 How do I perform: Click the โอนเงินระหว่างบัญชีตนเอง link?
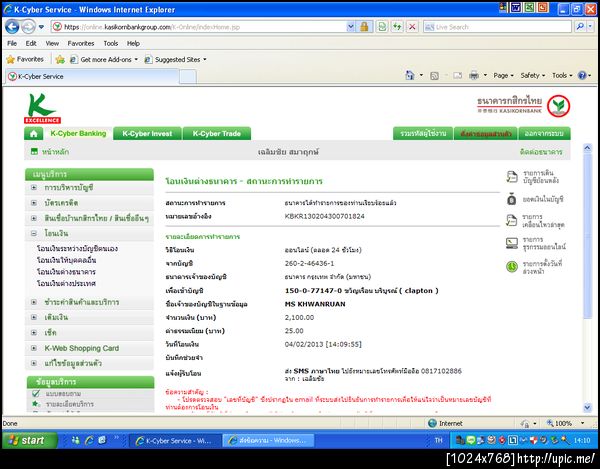(x=77, y=249)
